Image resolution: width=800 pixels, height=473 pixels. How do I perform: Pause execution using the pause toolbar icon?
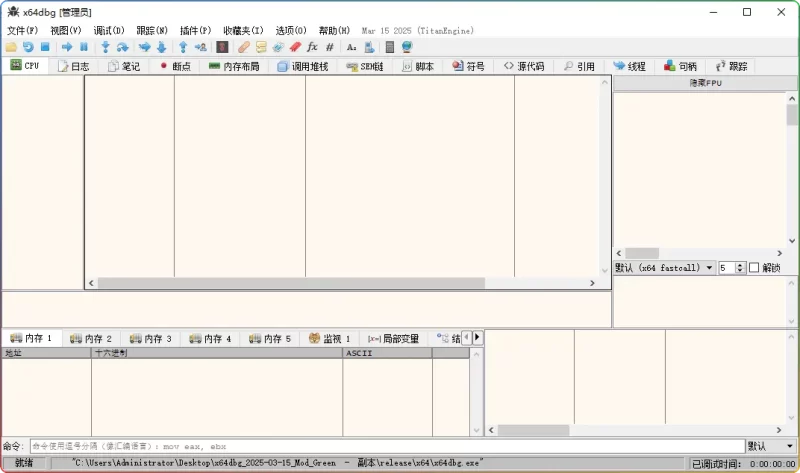coord(84,47)
